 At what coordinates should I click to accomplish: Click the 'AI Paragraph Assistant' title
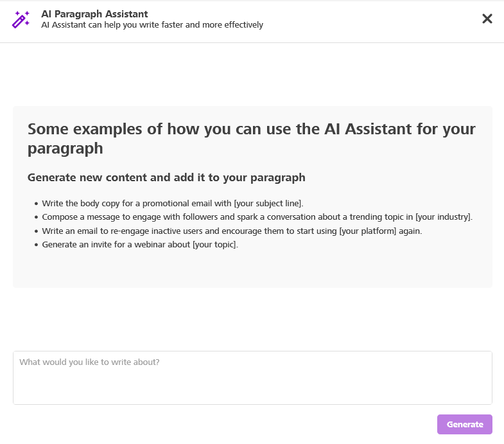tap(94, 14)
